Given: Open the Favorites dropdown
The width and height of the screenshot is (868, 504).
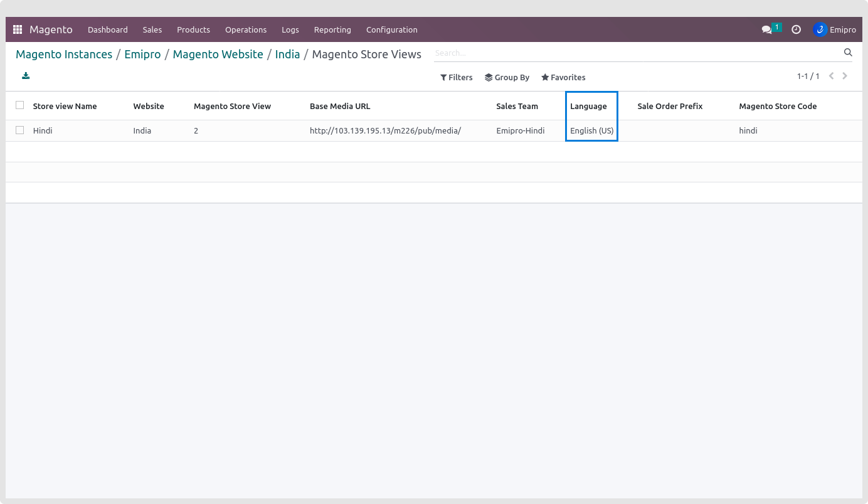Looking at the screenshot, I should coord(563,77).
